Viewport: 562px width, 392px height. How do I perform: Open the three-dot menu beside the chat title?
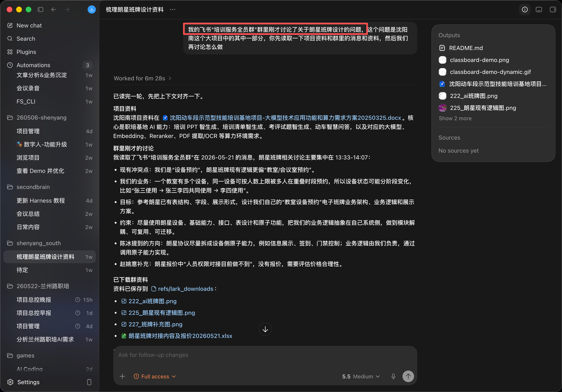point(173,10)
